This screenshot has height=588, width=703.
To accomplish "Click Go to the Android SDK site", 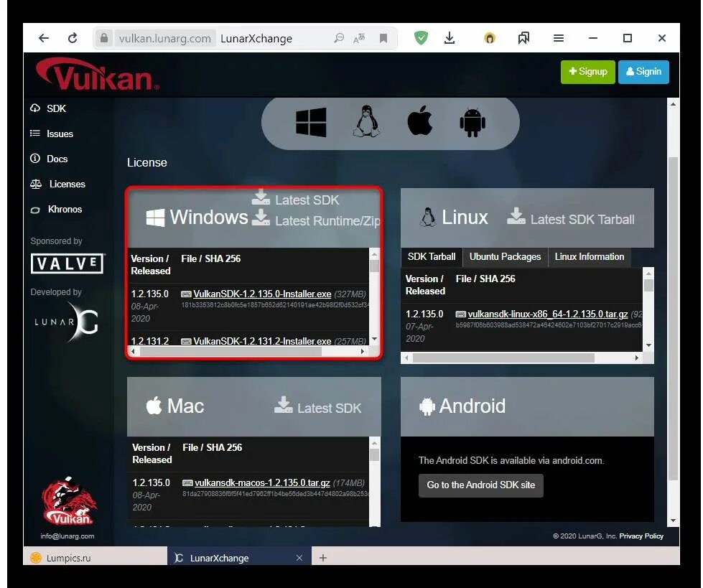I will click(x=480, y=485).
